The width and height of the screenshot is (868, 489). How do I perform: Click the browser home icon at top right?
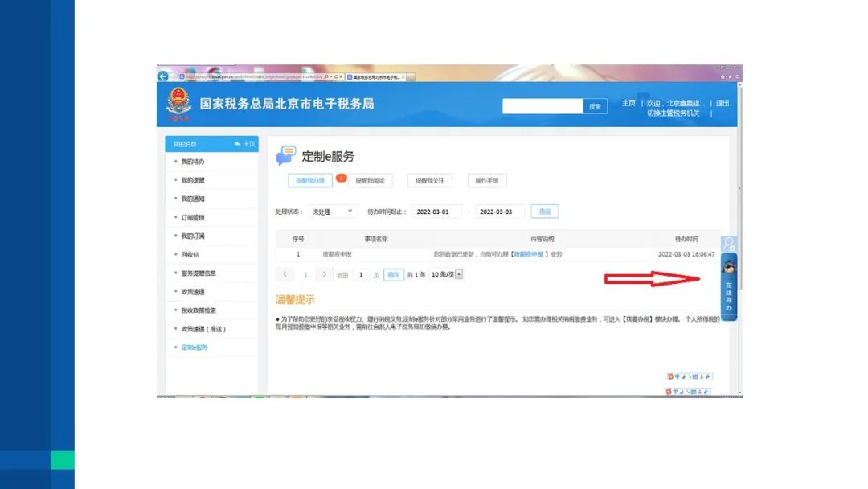click(723, 77)
